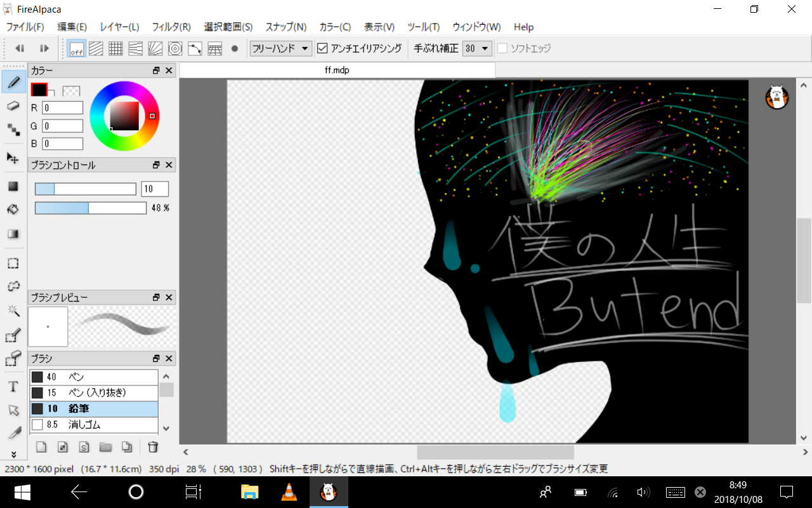This screenshot has width=812, height=508.
Task: Select the Select Eraser tool
Action: click(x=13, y=359)
